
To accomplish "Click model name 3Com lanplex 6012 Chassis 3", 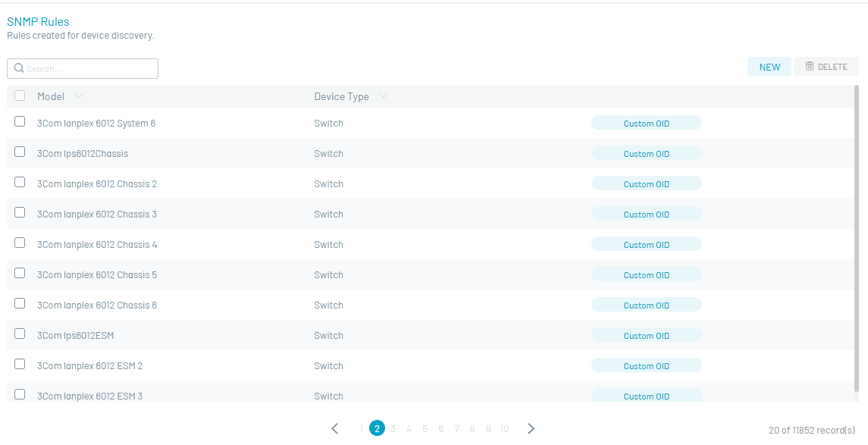I will coord(97,215).
